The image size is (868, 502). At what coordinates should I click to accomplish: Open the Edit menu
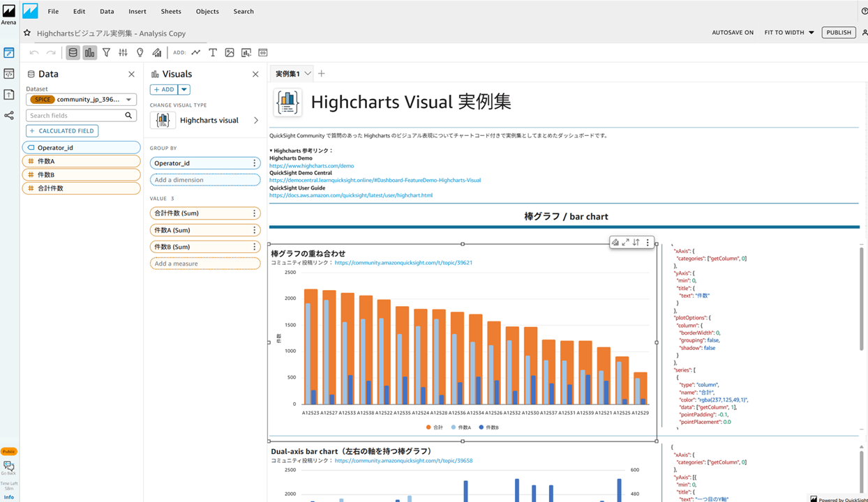[x=79, y=12]
